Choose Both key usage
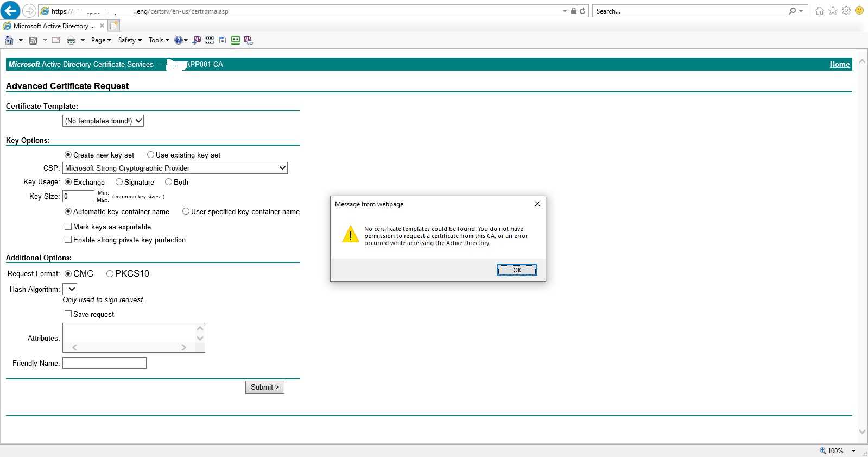Screen dimensions: 868x457 click(168, 182)
